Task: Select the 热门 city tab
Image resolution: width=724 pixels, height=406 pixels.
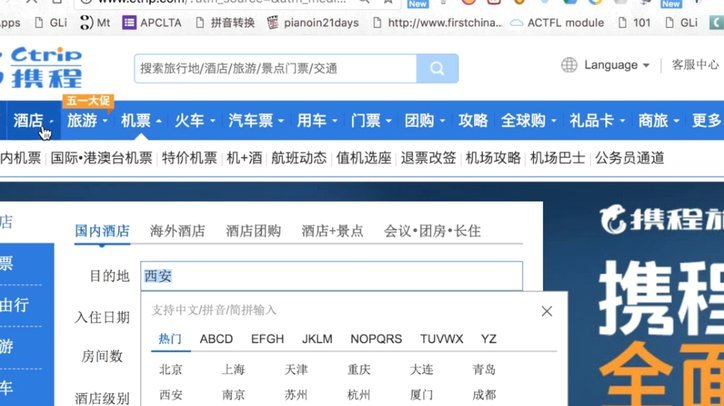Action: [x=170, y=339]
